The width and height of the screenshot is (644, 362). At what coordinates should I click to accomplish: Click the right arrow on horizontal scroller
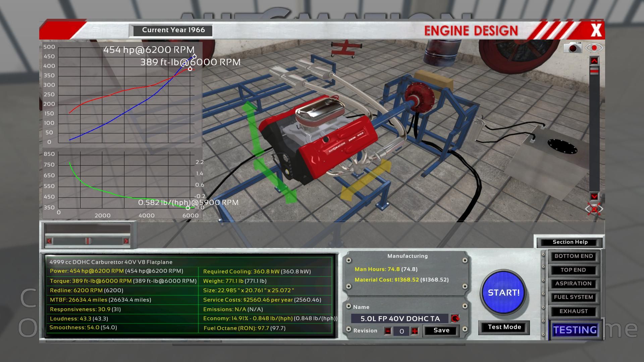click(x=126, y=241)
